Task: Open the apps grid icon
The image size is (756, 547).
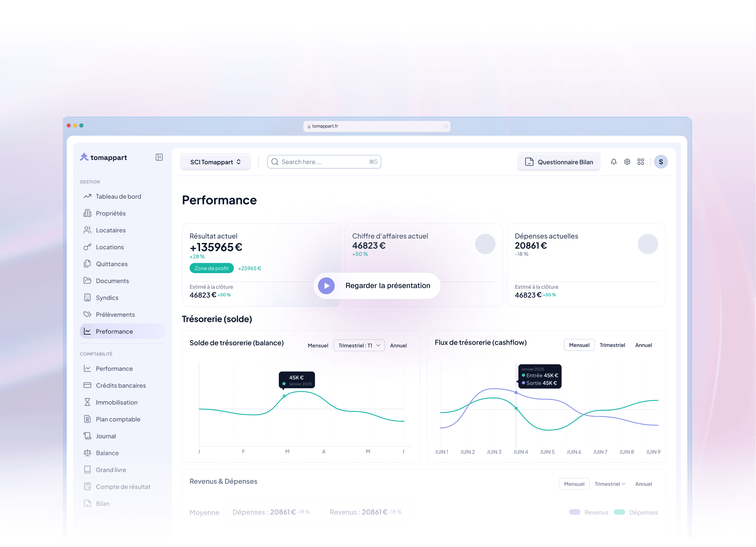Action: point(641,162)
